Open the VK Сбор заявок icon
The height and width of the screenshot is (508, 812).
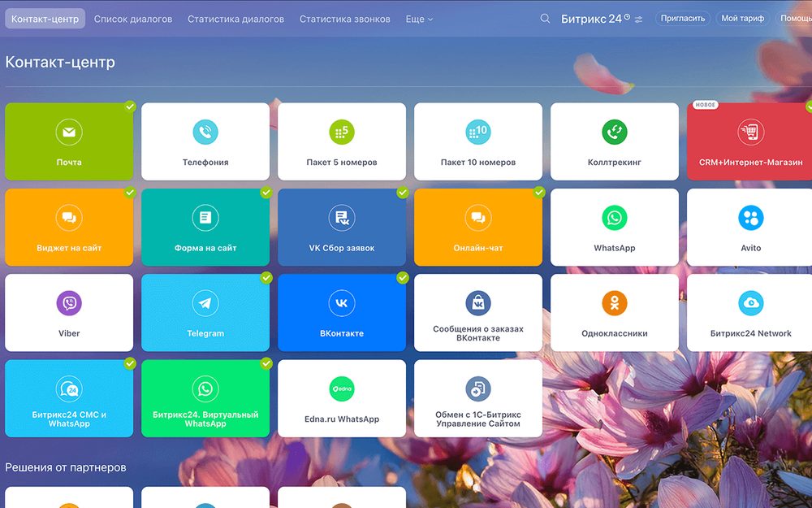(x=342, y=217)
